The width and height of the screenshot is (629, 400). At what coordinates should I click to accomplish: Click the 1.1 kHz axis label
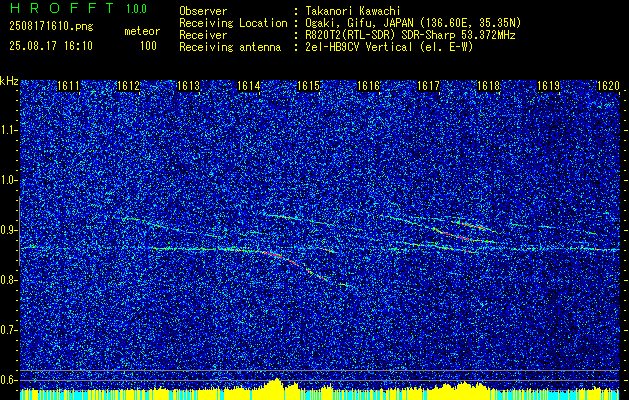[x=9, y=131]
